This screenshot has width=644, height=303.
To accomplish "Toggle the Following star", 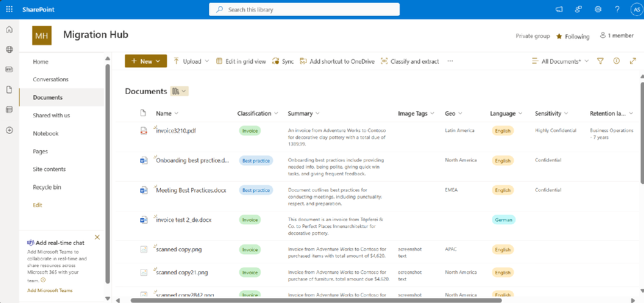I will (x=559, y=37).
